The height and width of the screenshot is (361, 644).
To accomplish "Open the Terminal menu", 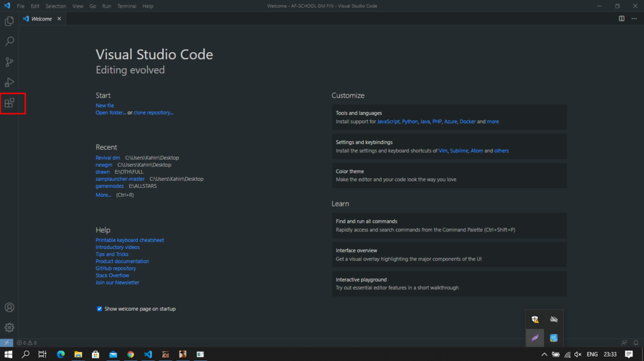I will coord(126,6).
